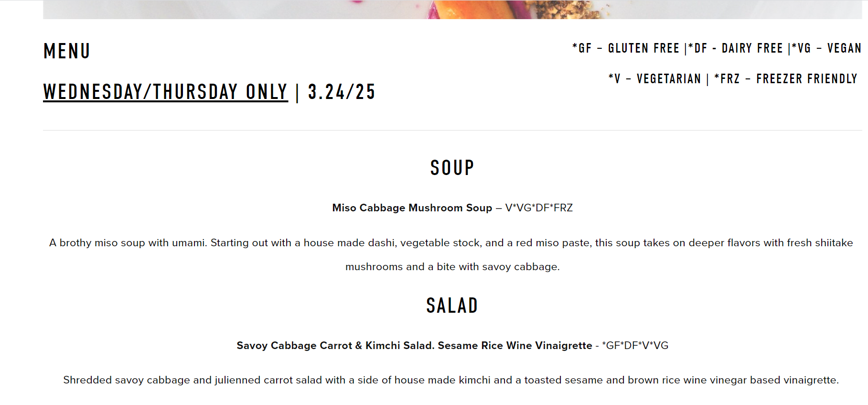Click the shredded savoy cabbage salad description
This screenshot has height=405, width=868.
(x=451, y=380)
